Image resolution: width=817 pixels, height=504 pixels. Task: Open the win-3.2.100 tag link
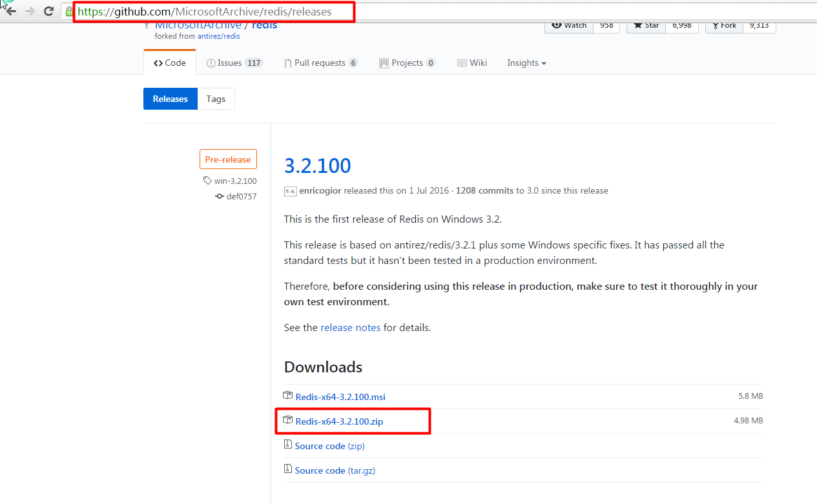click(235, 181)
